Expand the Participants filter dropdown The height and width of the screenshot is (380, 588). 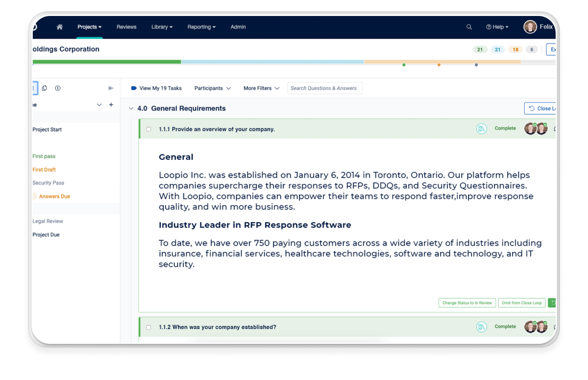click(213, 88)
